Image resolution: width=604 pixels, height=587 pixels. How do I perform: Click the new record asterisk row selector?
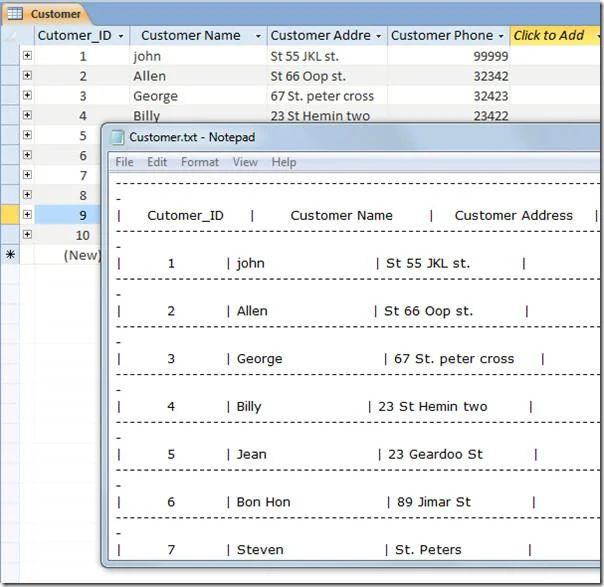pos(10,255)
